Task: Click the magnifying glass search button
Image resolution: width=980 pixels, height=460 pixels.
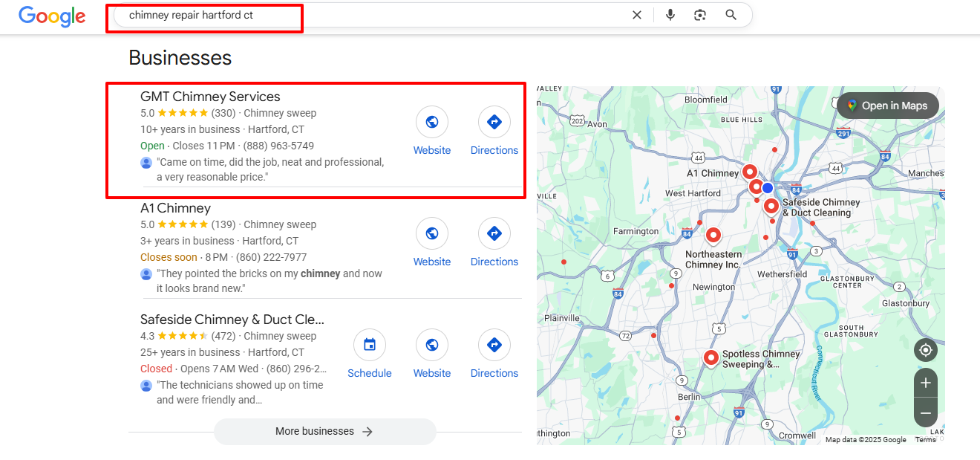Action: pos(731,15)
